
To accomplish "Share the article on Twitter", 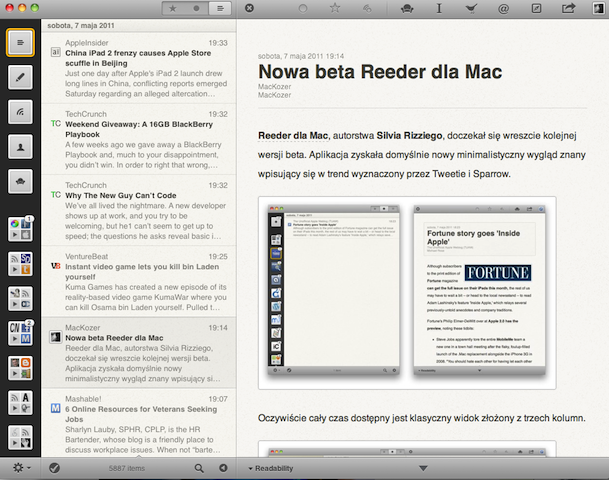I will click(471, 9).
